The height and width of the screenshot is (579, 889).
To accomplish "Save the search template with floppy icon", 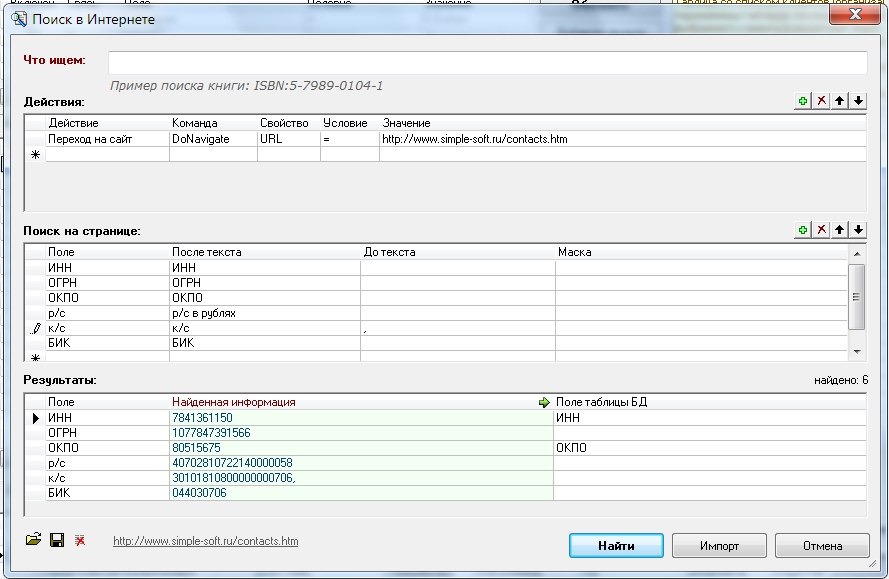I will tap(57, 541).
